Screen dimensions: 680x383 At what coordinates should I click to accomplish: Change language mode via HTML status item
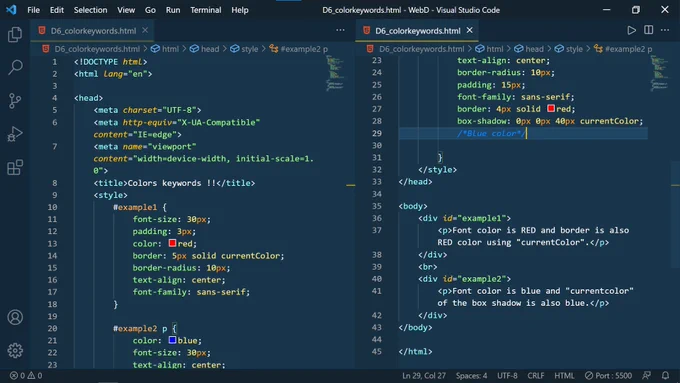point(564,376)
